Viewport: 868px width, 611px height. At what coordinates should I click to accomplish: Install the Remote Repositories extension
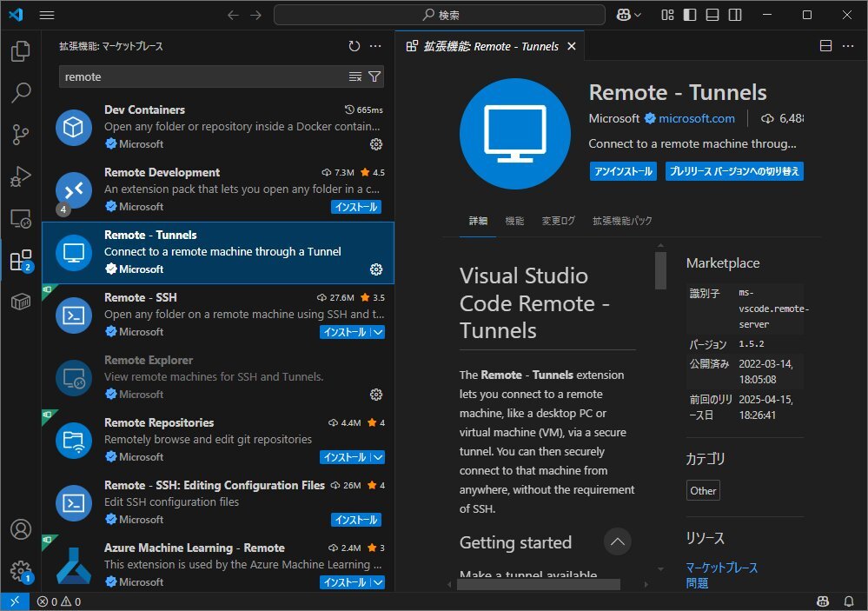tap(345, 457)
